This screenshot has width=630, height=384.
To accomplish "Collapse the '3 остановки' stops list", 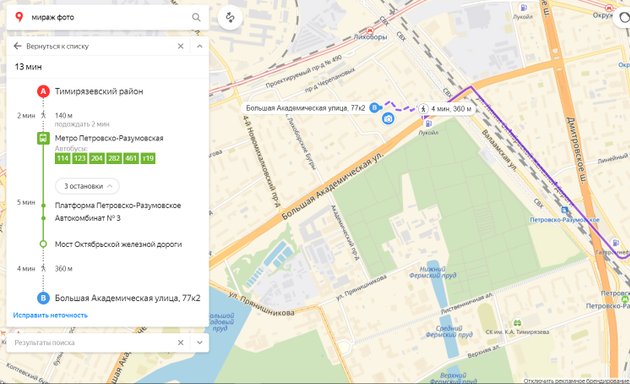I will (x=87, y=186).
